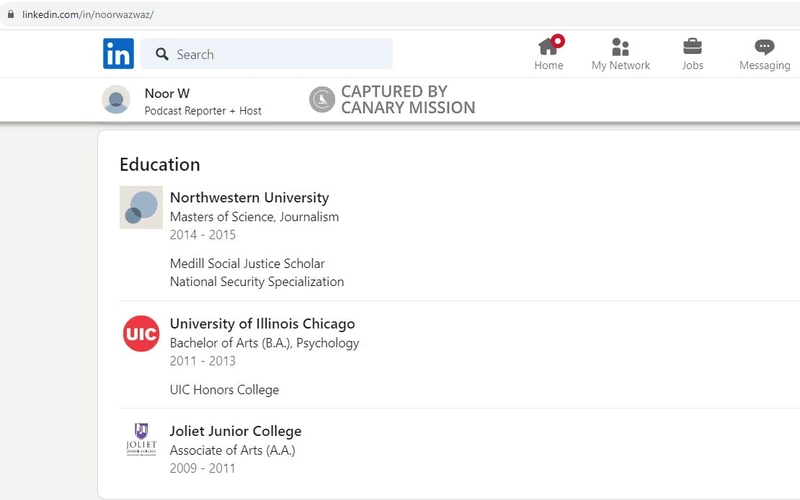Click the Education section heading

pyautogui.click(x=160, y=165)
